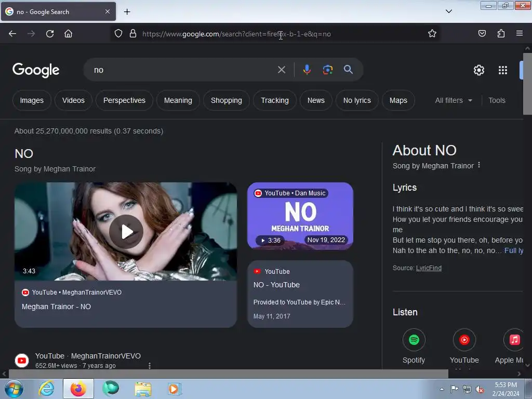Image resolution: width=532 pixels, height=399 pixels.
Task: Expand the All filters dropdown
Action: [453, 100]
